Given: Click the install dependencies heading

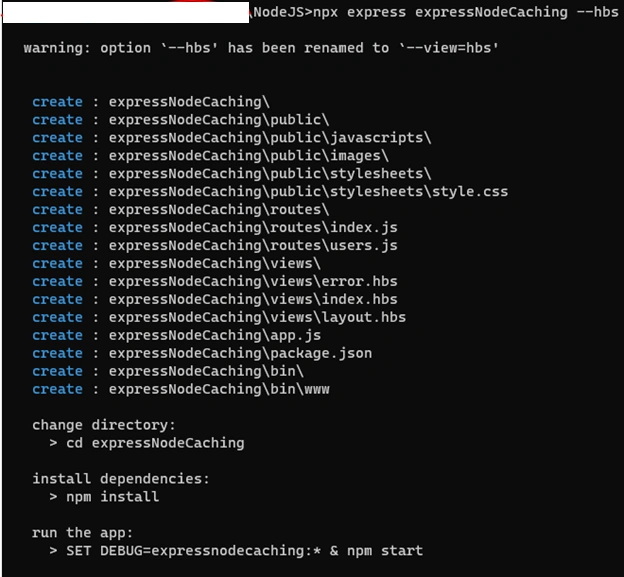Looking at the screenshot, I should (121, 479).
